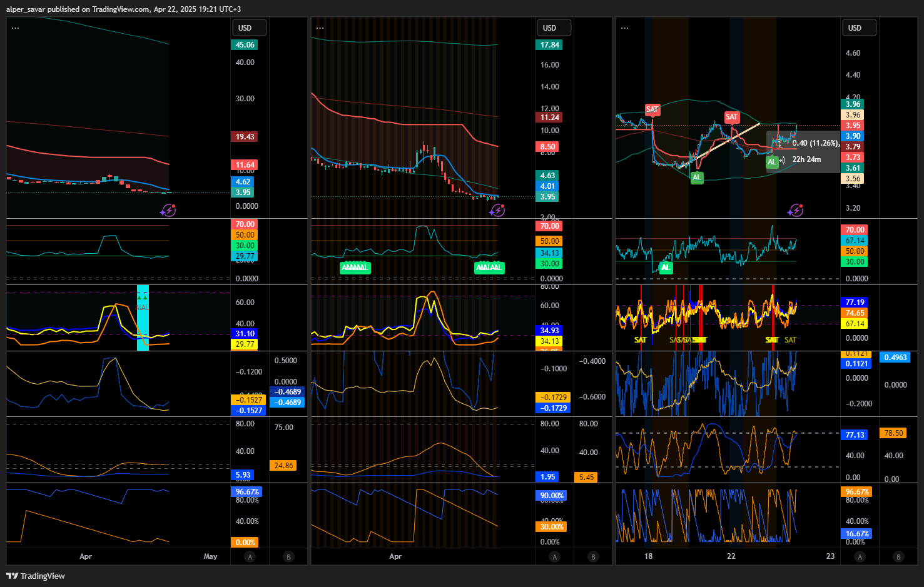924x587 pixels.
Task: Click the alper_savar published header text
Action: coord(123,9)
